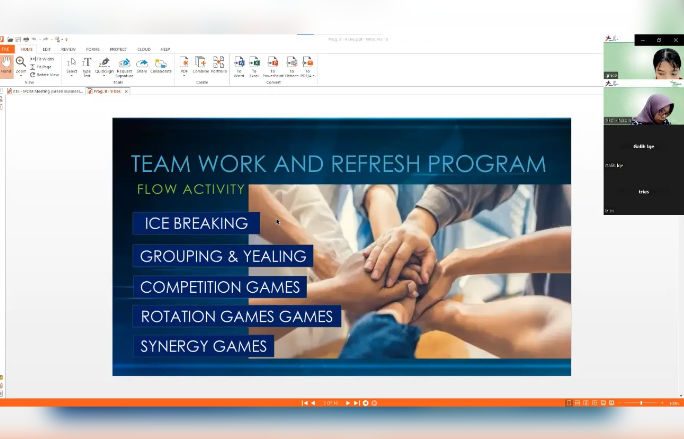This screenshot has height=439, width=684.
Task: Open the Portfolio tool
Action: 218,65
